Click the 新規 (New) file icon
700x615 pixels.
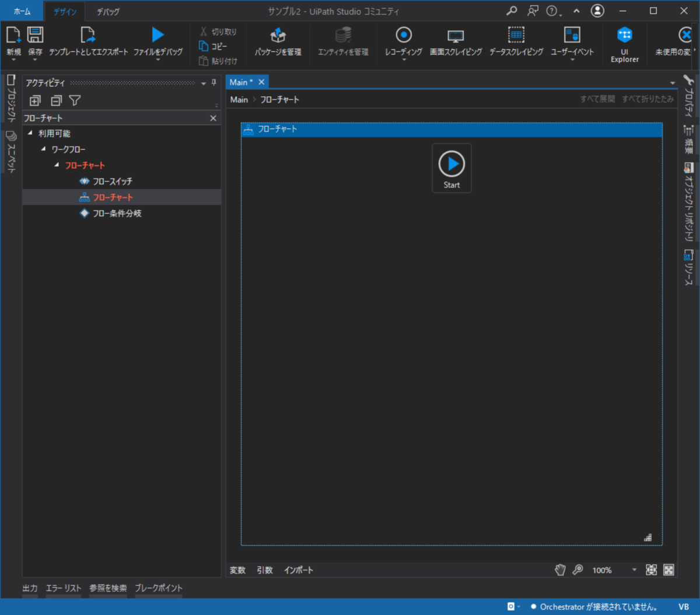click(13, 35)
